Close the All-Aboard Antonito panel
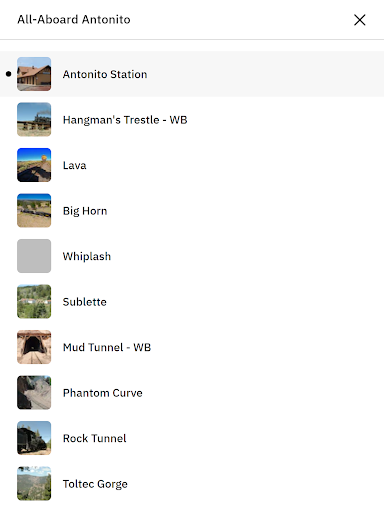The image size is (384, 512). tap(360, 20)
